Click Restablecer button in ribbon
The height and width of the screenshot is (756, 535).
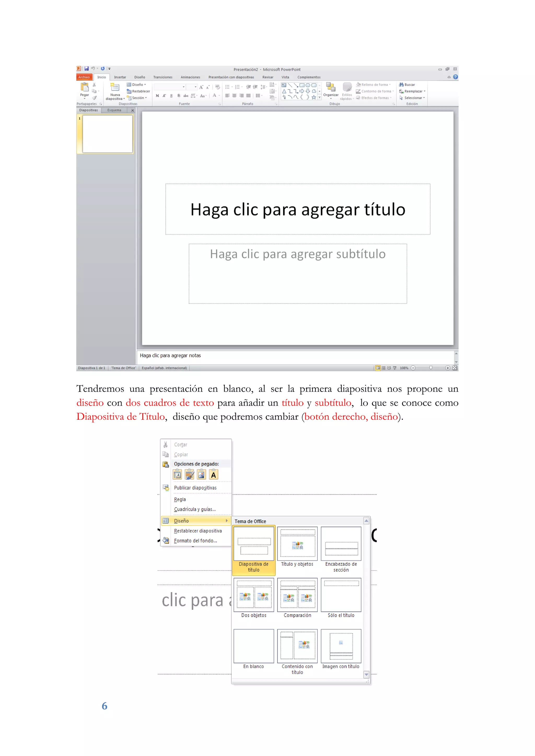pos(138,91)
